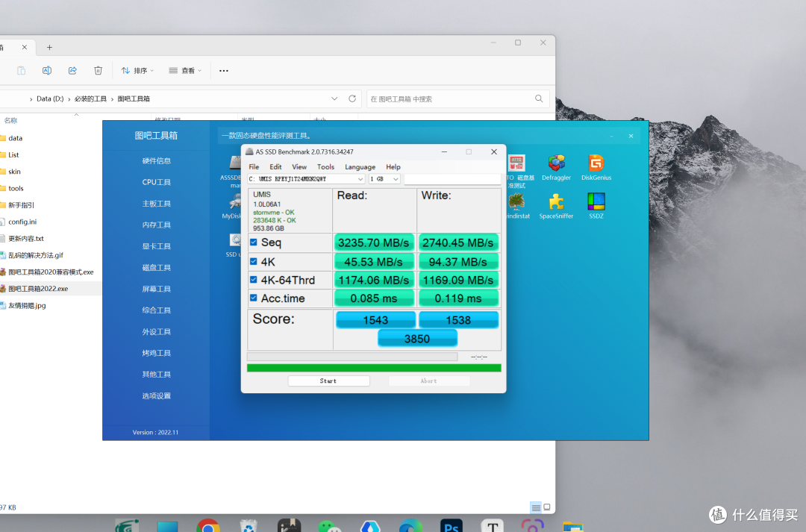Viewport: 806px width, 532px height.
Task: Click the green progress bar in AS SSD
Action: (x=374, y=368)
